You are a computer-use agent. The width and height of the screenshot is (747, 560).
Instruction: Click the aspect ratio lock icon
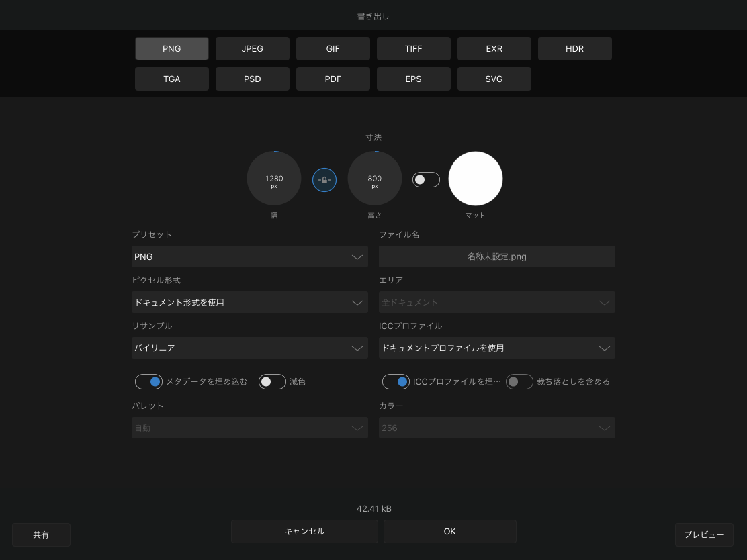[324, 180]
